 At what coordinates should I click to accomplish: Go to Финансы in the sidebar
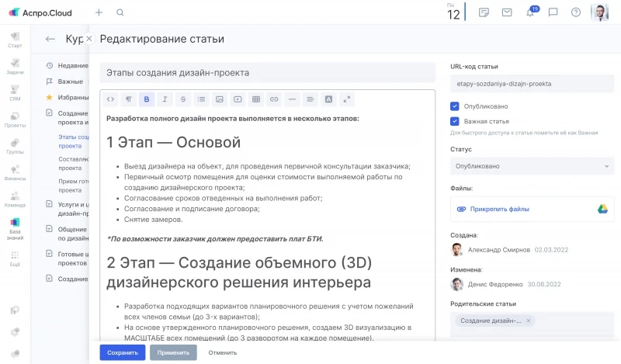click(15, 172)
